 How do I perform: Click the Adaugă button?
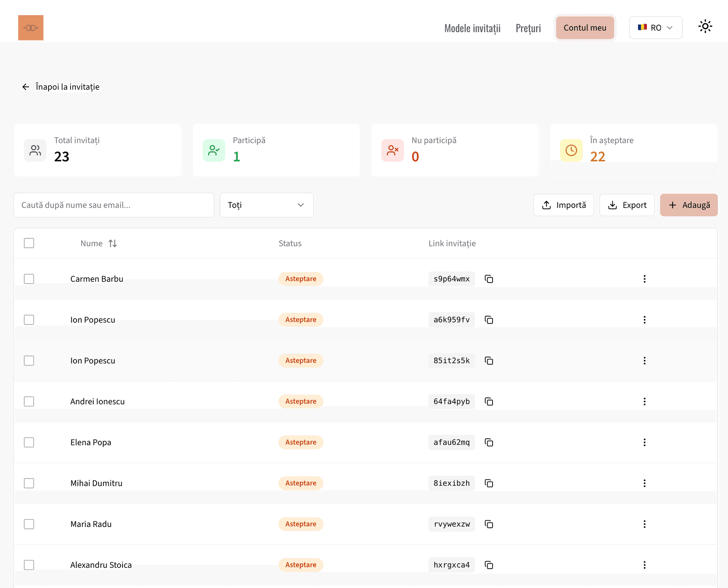689,205
